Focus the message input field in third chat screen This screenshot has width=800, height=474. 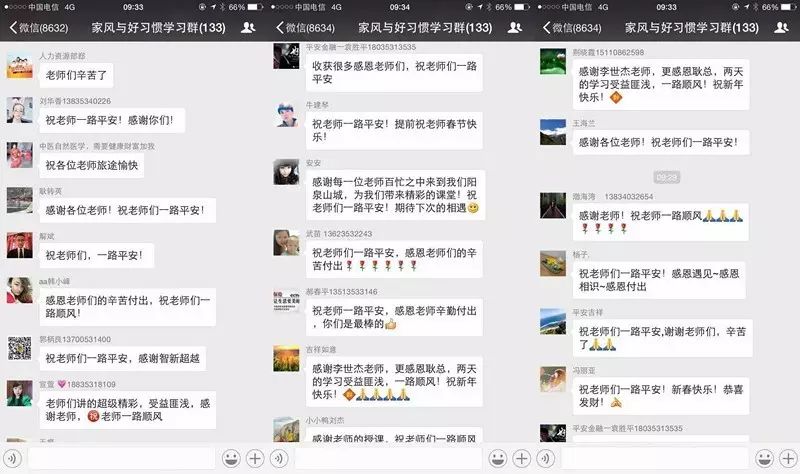pos(655,459)
